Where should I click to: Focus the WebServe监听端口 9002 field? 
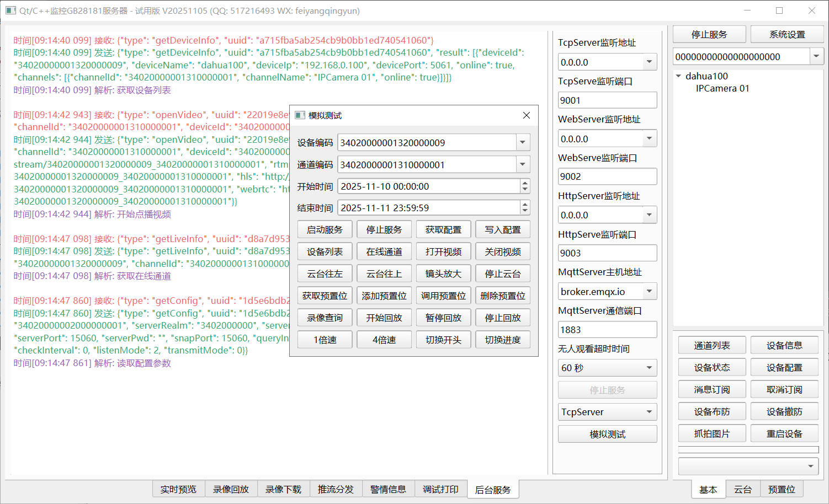click(607, 176)
